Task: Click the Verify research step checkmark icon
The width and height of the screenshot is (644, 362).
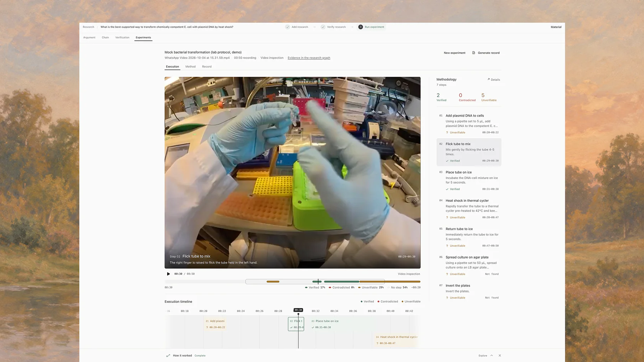Action: pyautogui.click(x=323, y=27)
